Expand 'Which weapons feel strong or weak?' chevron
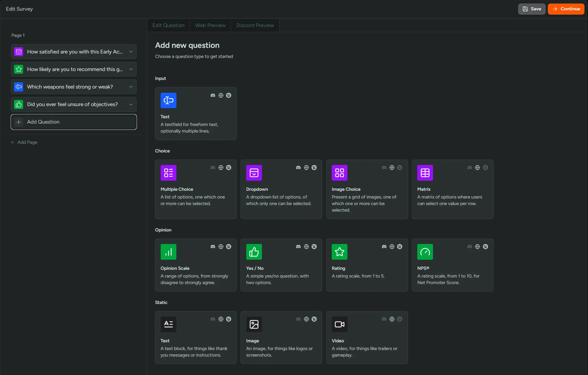 pyautogui.click(x=131, y=87)
